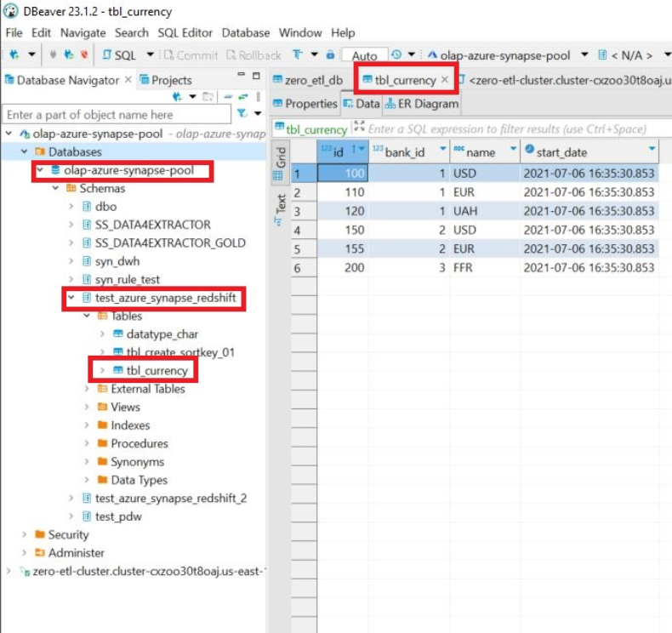
Task: Open the active schema selector N/A
Action: pos(631,55)
